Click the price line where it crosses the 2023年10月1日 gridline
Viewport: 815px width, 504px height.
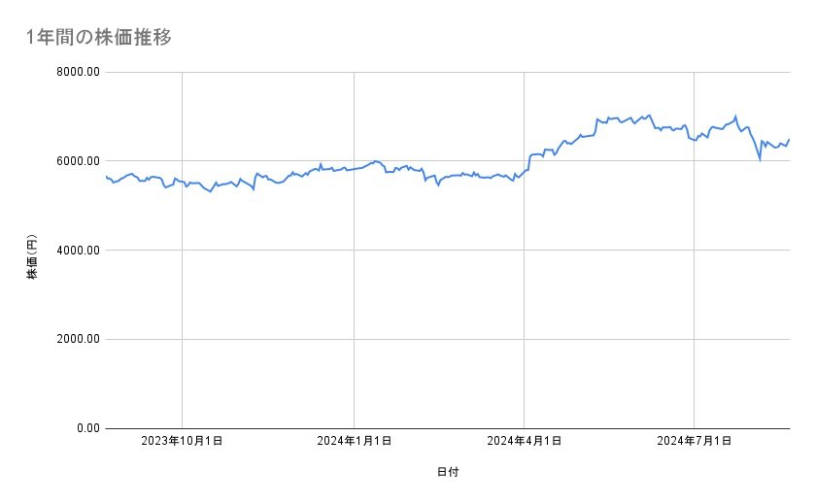[183, 182]
